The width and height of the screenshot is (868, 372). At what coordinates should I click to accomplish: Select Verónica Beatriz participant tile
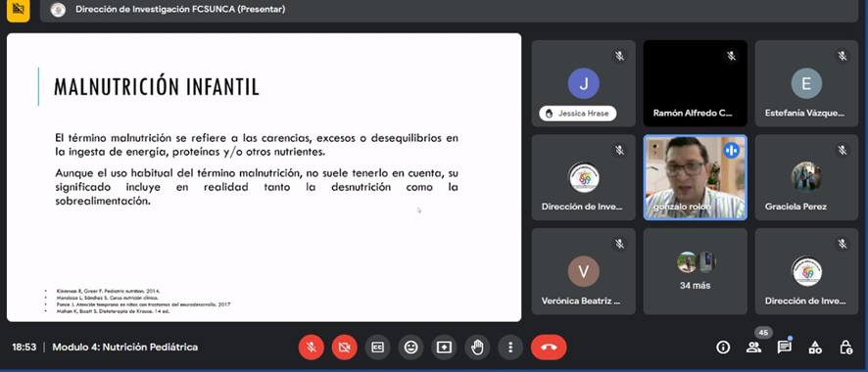[584, 271]
